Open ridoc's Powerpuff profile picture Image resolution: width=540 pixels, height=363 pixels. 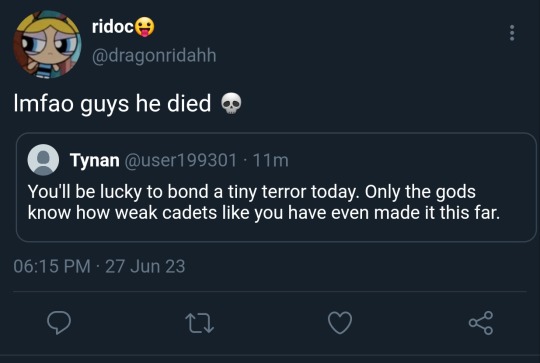click(x=47, y=44)
